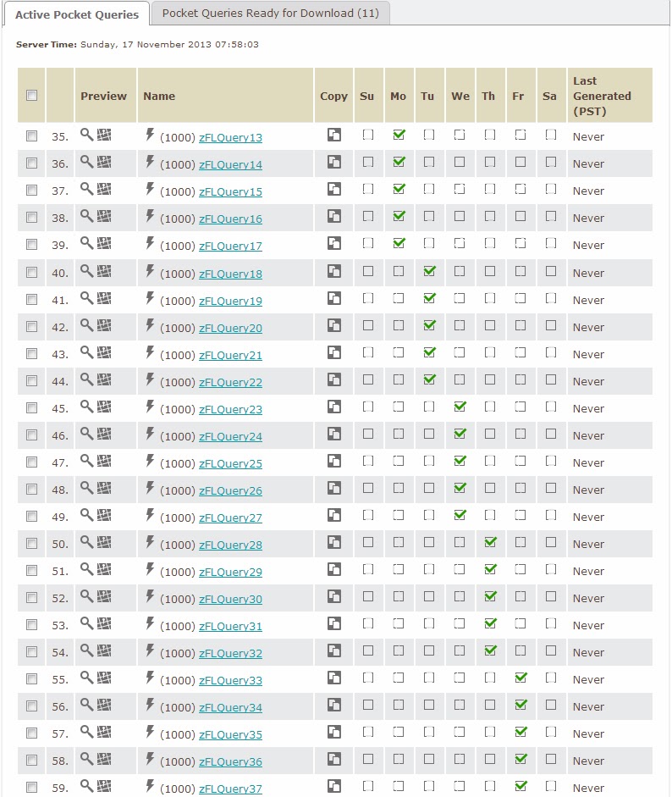Click the Copy icon for zFLQuery35
The height and width of the screenshot is (797, 672).
(334, 733)
